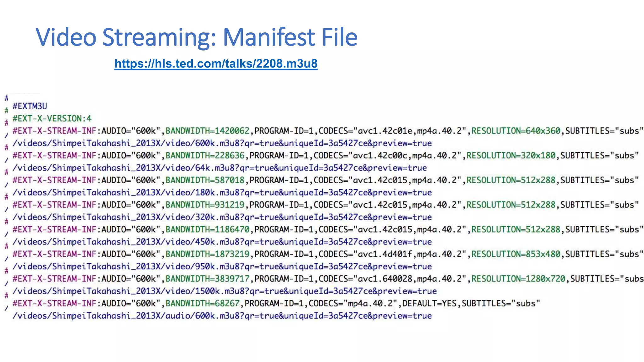The height and width of the screenshot is (362, 644).
Task: Click CODECS="avc1.42c00c,mp4a.40.2" text
Action: (x=387, y=156)
